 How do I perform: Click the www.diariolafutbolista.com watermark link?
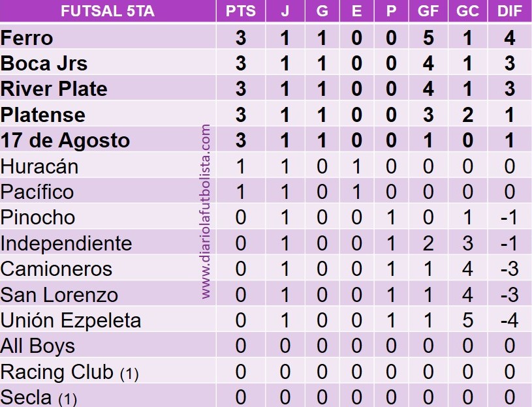coord(206,212)
